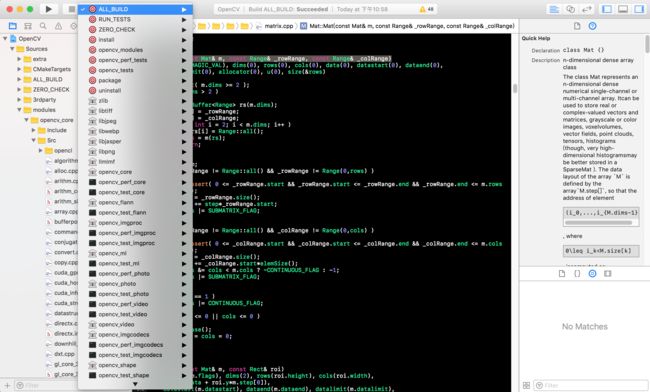
Task: Choose the install scheme
Action: point(135,40)
